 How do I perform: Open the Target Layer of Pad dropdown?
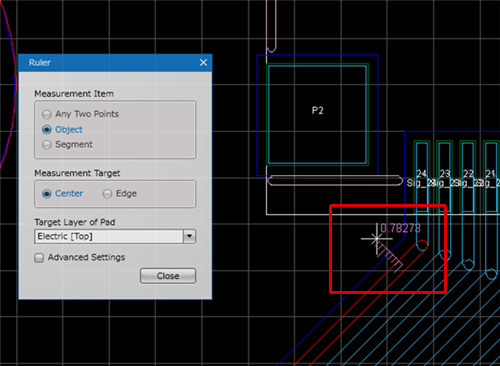pyautogui.click(x=189, y=236)
